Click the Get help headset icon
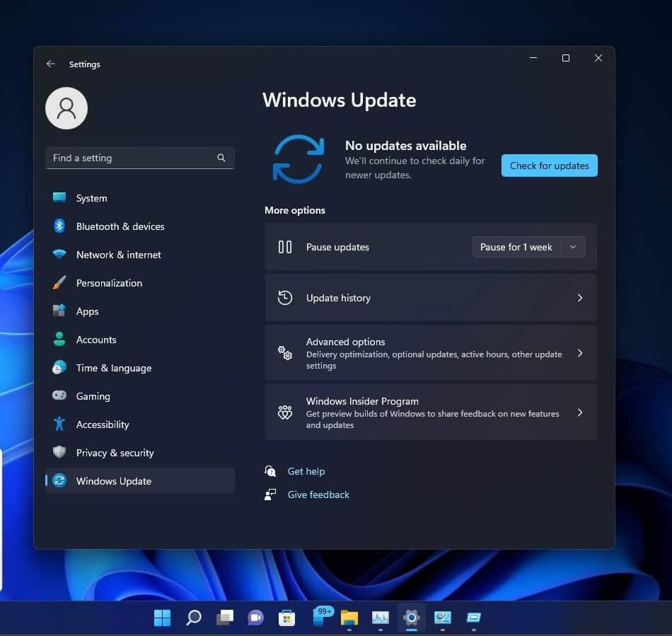The image size is (672, 636). (270, 471)
